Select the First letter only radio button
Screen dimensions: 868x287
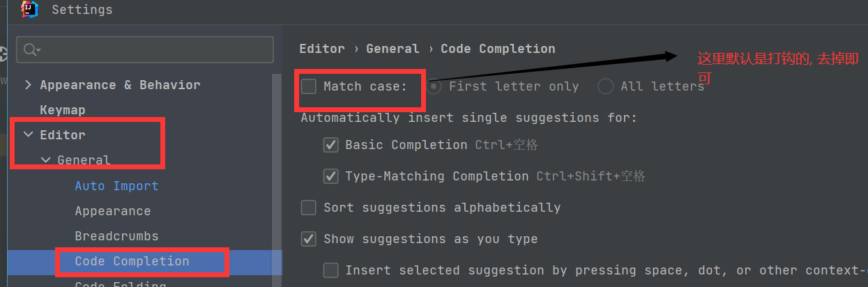coord(434,86)
